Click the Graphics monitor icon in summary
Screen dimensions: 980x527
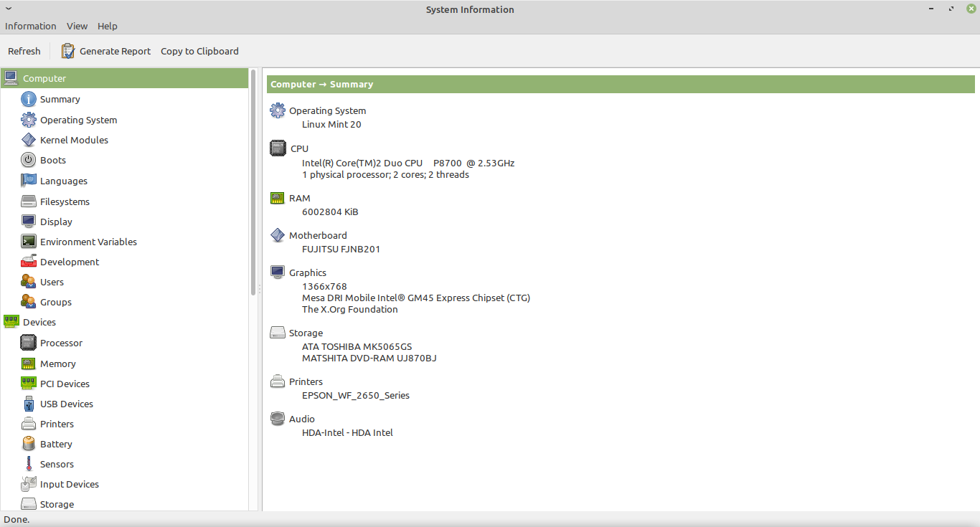(x=278, y=272)
